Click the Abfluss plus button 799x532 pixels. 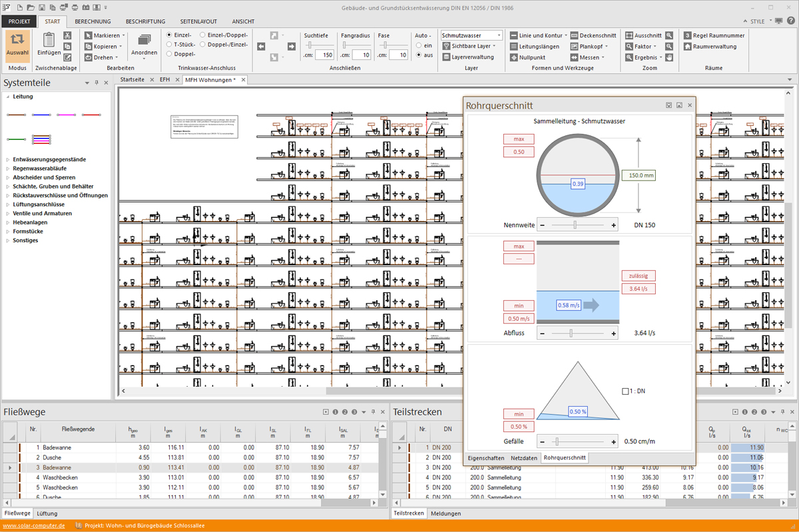(x=613, y=332)
